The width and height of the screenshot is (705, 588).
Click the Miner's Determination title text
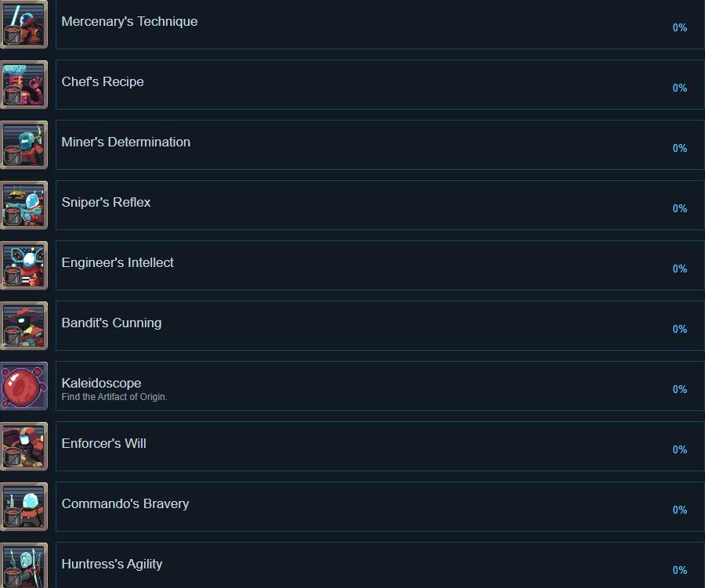point(125,142)
